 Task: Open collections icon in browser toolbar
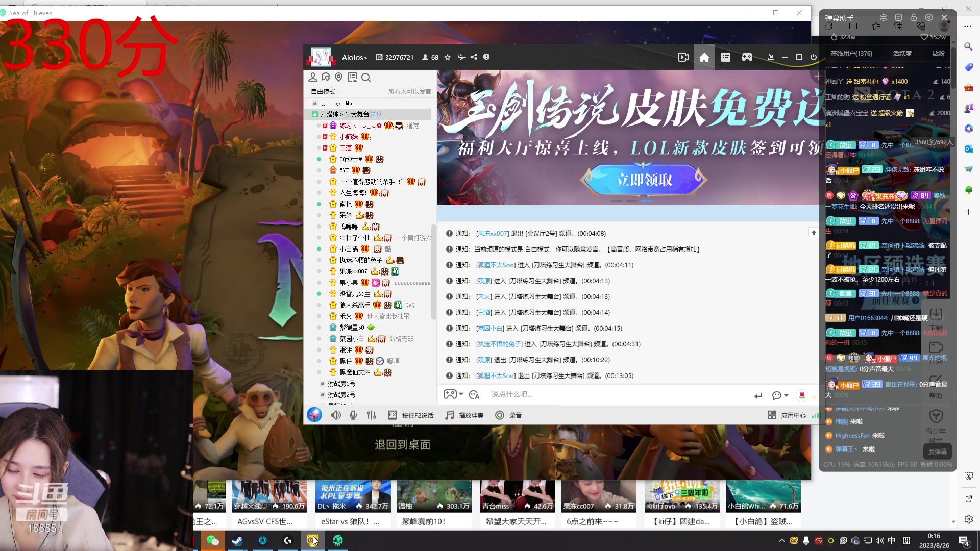[898, 26]
